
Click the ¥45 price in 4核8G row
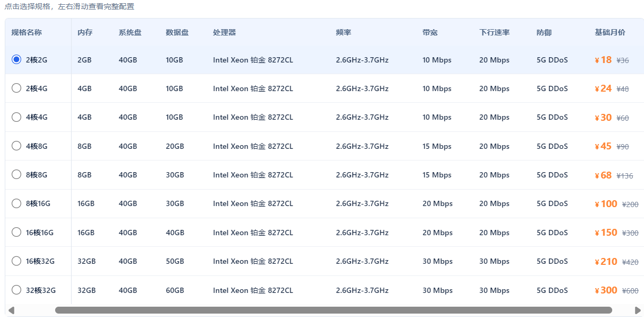tap(603, 146)
